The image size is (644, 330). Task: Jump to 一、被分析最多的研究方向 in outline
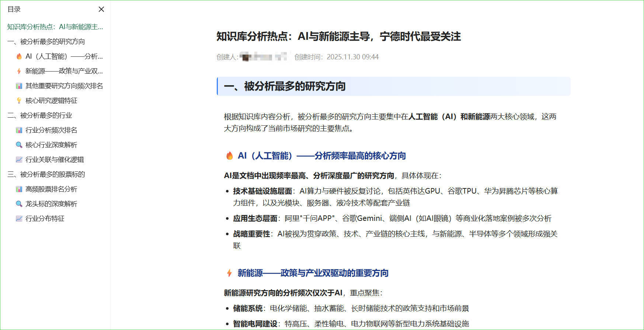[x=46, y=42]
